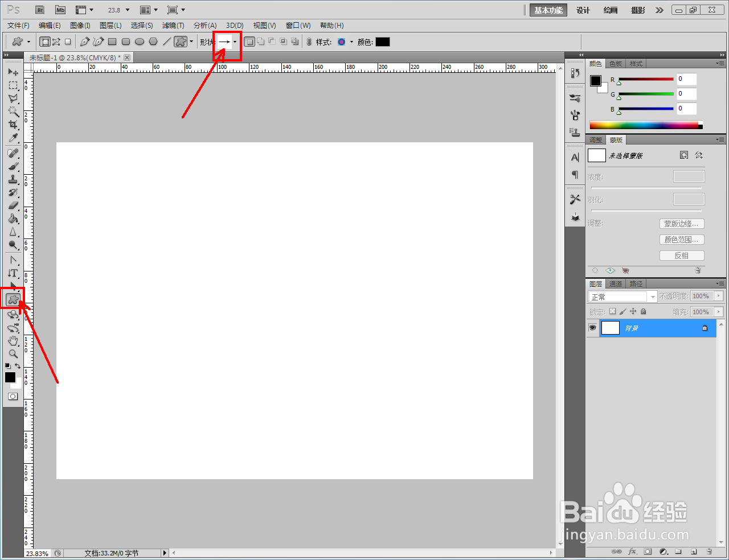Launch Mini Bridge
The height and width of the screenshot is (560, 729).
pyautogui.click(x=60, y=10)
